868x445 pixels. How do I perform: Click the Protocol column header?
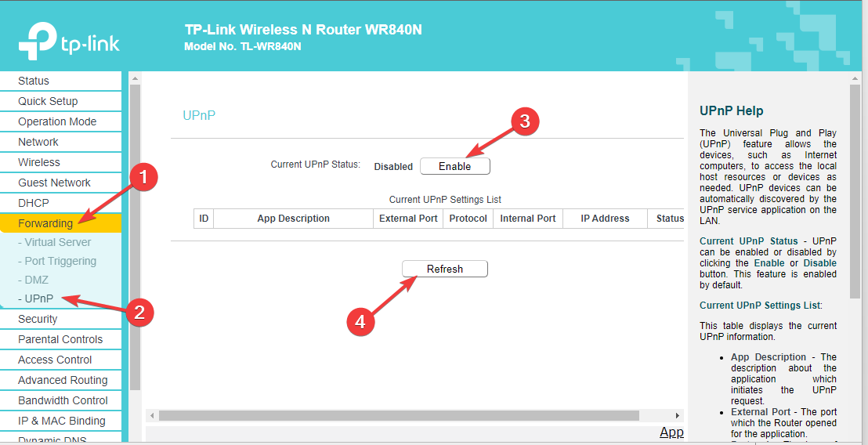(x=468, y=219)
